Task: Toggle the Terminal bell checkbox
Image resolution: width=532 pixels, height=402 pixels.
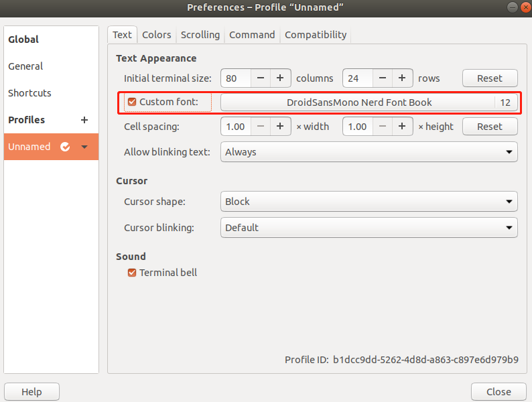Action: point(132,273)
